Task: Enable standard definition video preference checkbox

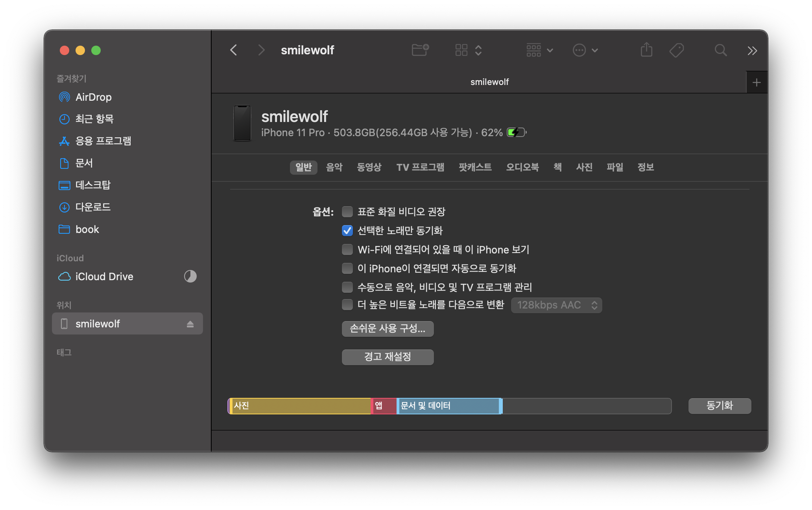Action: point(347,212)
